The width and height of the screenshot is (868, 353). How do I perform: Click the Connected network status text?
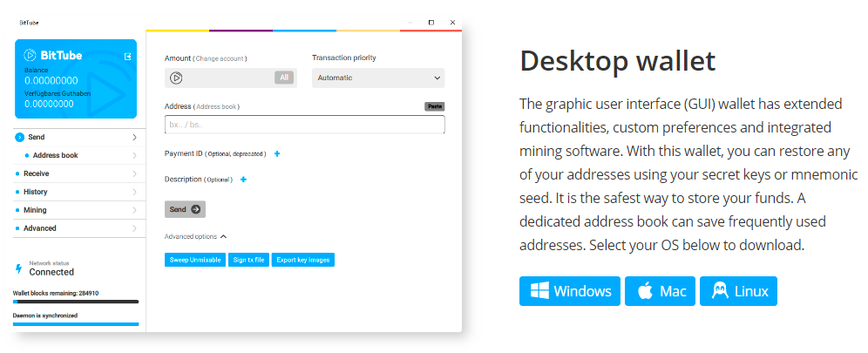[51, 272]
